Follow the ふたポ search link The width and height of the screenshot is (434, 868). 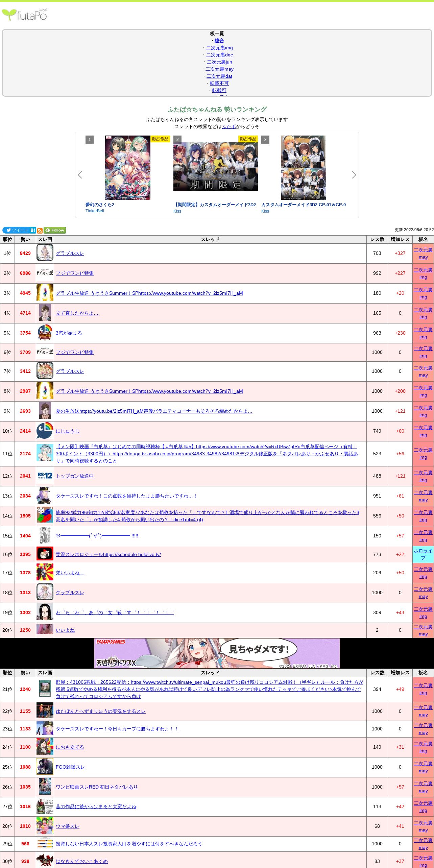pos(229,126)
